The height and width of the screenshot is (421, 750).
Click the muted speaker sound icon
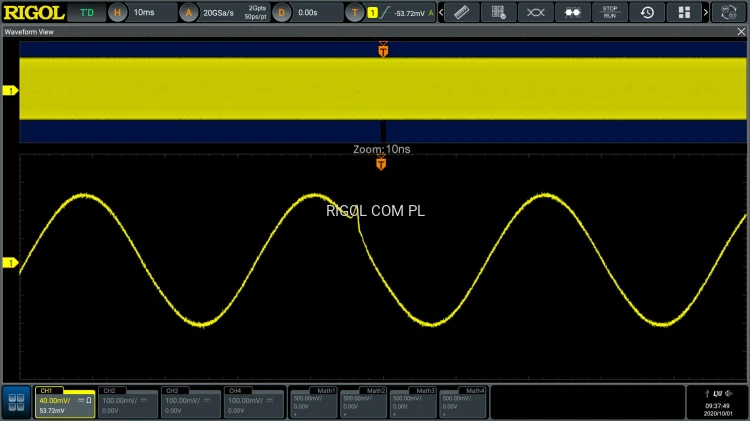(729, 394)
